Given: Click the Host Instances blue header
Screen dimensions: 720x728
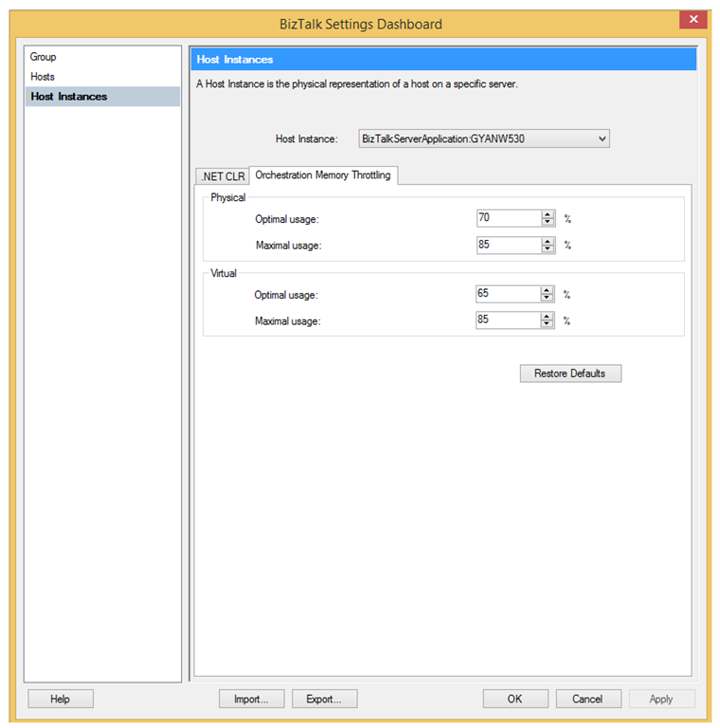Looking at the screenshot, I should [443, 60].
